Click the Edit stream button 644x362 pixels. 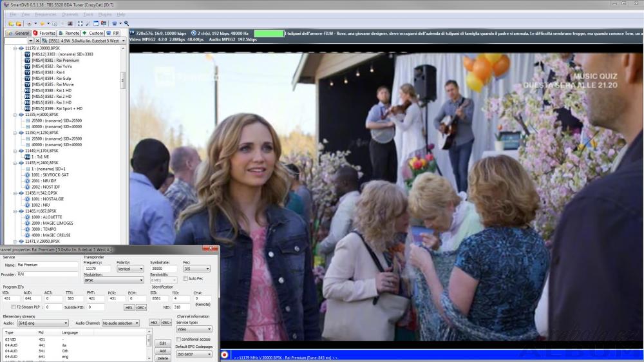[x=163, y=343]
